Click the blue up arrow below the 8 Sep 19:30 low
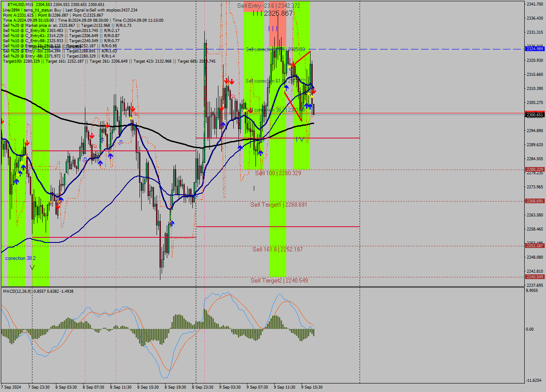Screen dimensions: 546x392 [x=172, y=222]
